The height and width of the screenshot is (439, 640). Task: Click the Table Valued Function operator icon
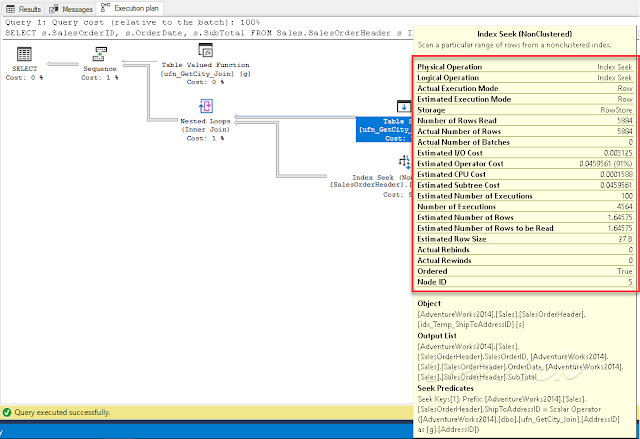coord(205,51)
